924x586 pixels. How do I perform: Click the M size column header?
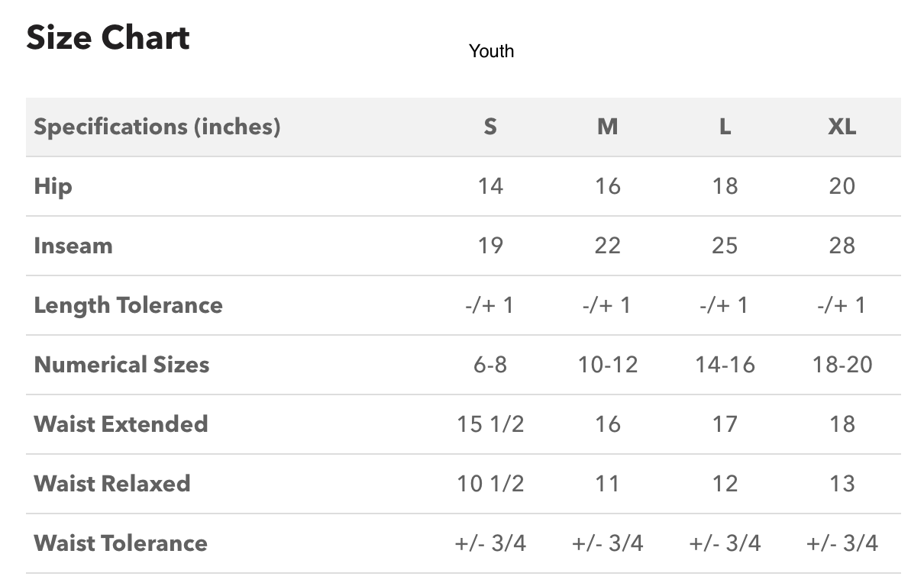[x=607, y=127]
